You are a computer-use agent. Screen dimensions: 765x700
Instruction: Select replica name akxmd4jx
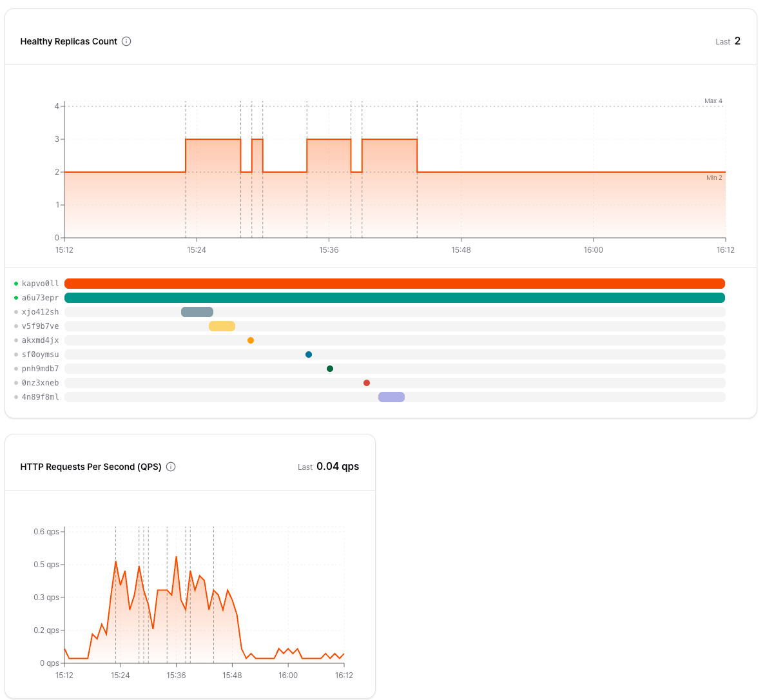pyautogui.click(x=40, y=340)
